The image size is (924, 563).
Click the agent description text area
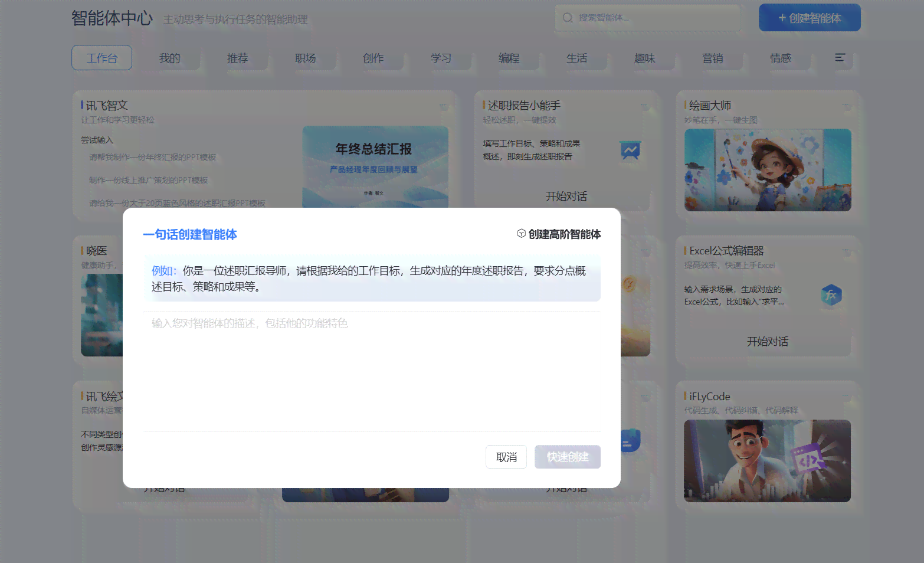(372, 371)
